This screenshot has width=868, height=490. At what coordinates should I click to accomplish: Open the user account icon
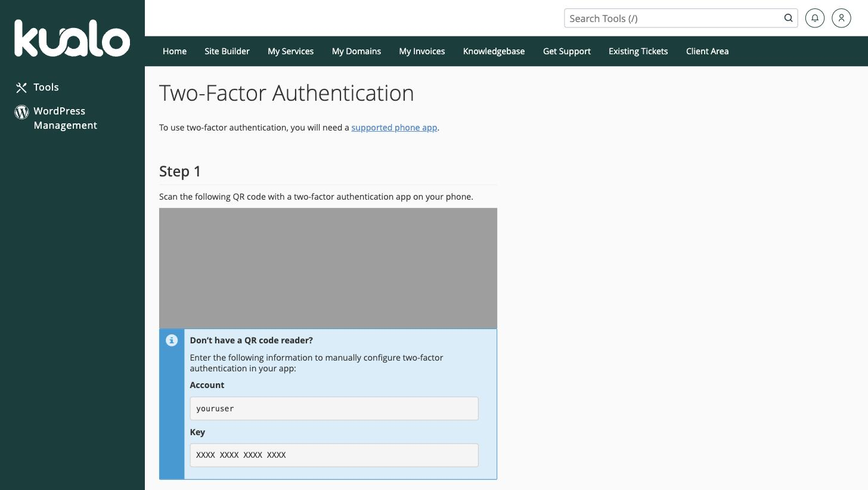(x=841, y=18)
